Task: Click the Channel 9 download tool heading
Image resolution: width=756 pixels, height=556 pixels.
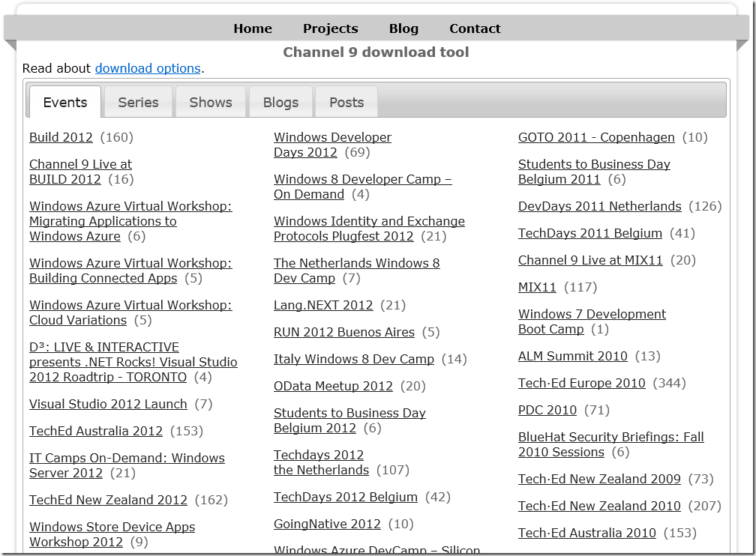Action: [x=376, y=52]
